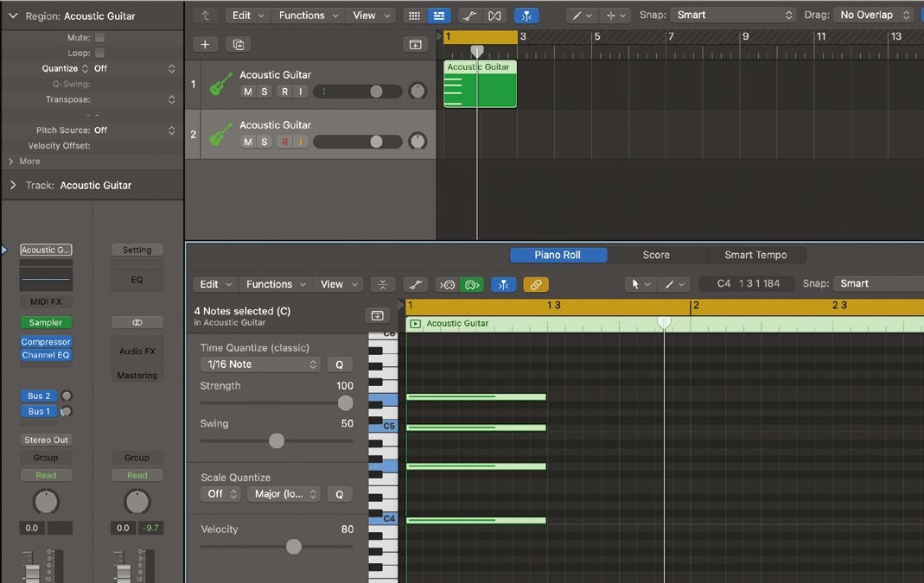Click the green guitar icon on track 1
The width and height of the screenshot is (924, 583).
point(221,84)
